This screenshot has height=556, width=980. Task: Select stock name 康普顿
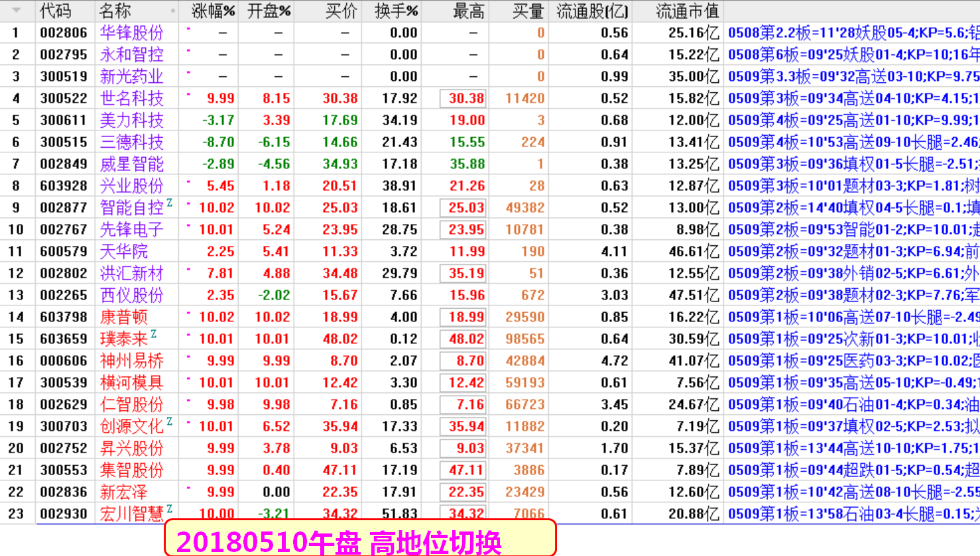[x=123, y=317]
